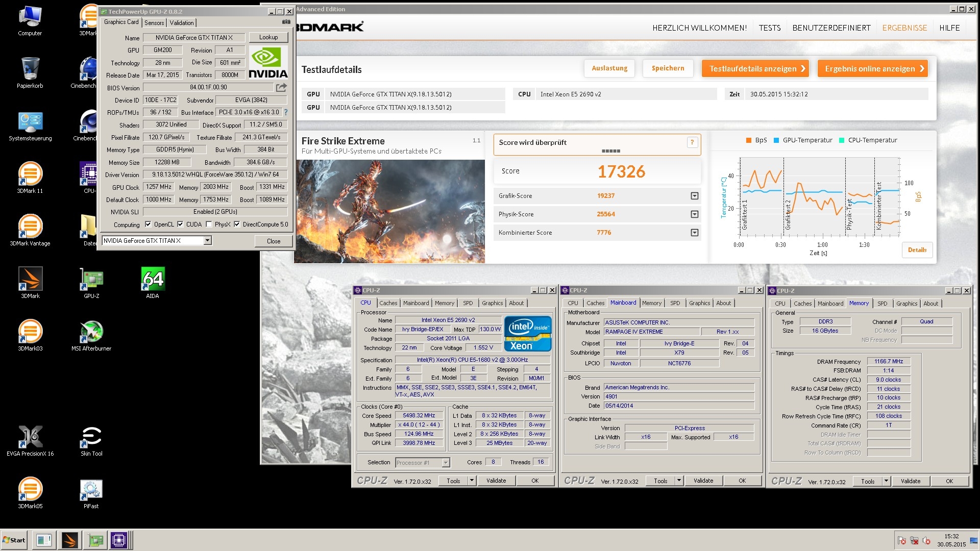Open Tools dropdown arrow in CPU-Z Memory window

[886, 481]
